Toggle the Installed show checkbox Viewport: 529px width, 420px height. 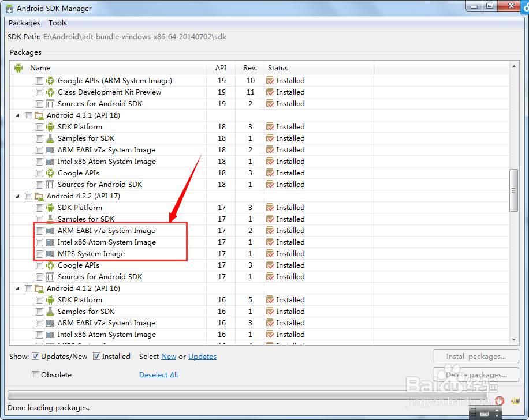click(x=96, y=357)
